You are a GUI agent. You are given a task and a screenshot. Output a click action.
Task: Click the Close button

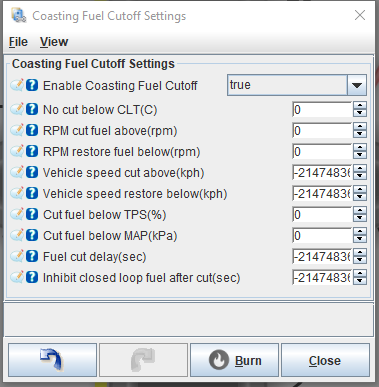pyautogui.click(x=325, y=360)
